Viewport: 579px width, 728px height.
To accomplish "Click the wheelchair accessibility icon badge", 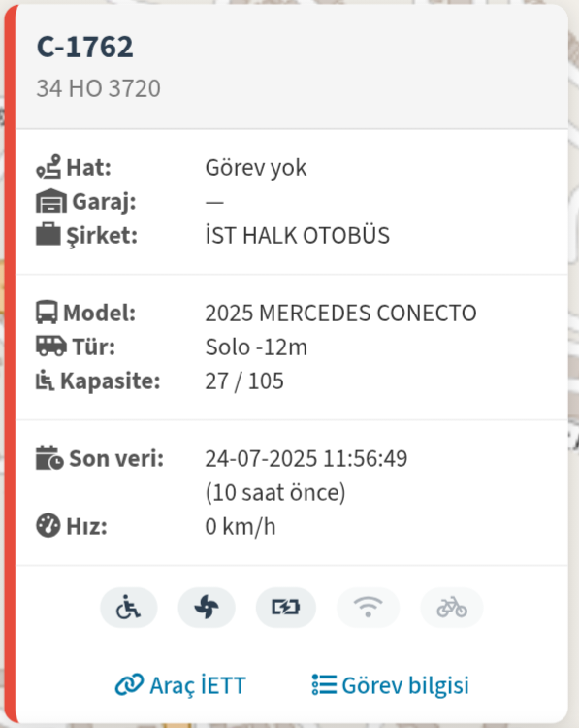I will click(x=129, y=608).
